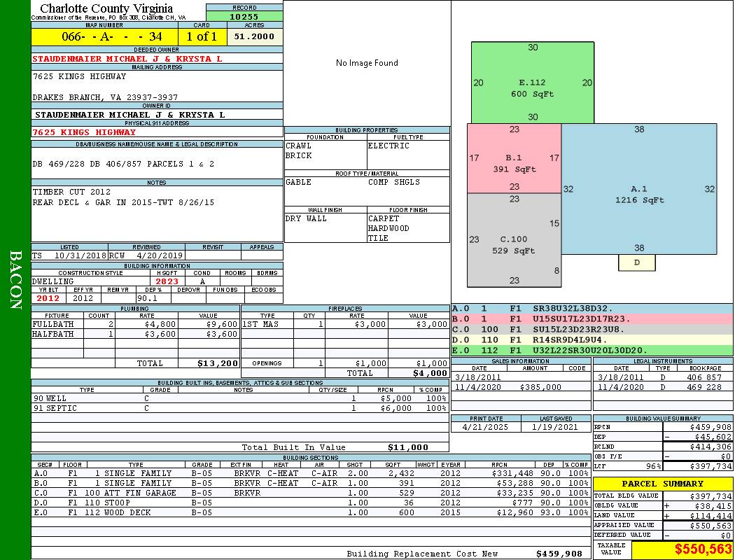Image resolution: width=735 pixels, height=560 pixels.
Task: Click legal instrument book/page 406 857
Action: pos(704,377)
